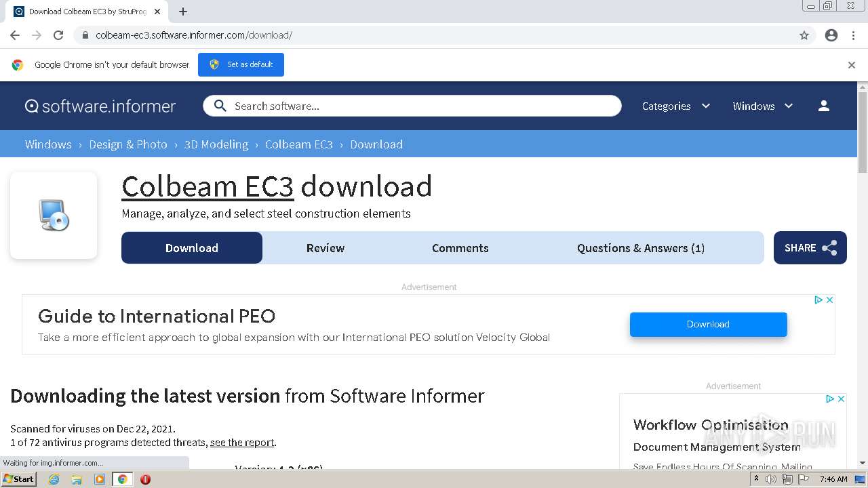
Task: Click Set as default button
Action: click(241, 64)
